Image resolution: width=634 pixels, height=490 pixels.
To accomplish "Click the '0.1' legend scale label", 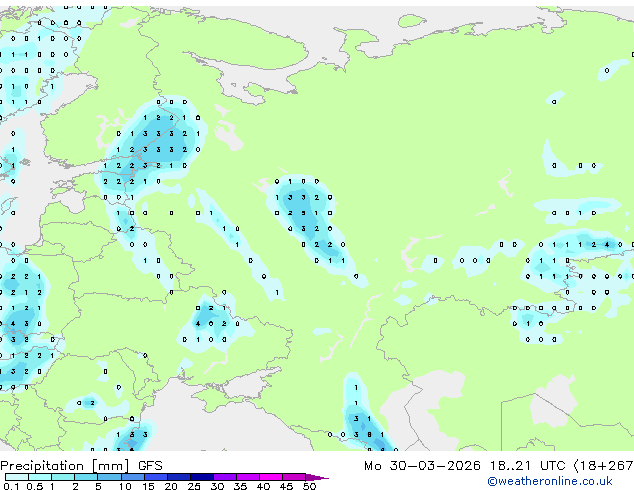I will coord(11,486).
